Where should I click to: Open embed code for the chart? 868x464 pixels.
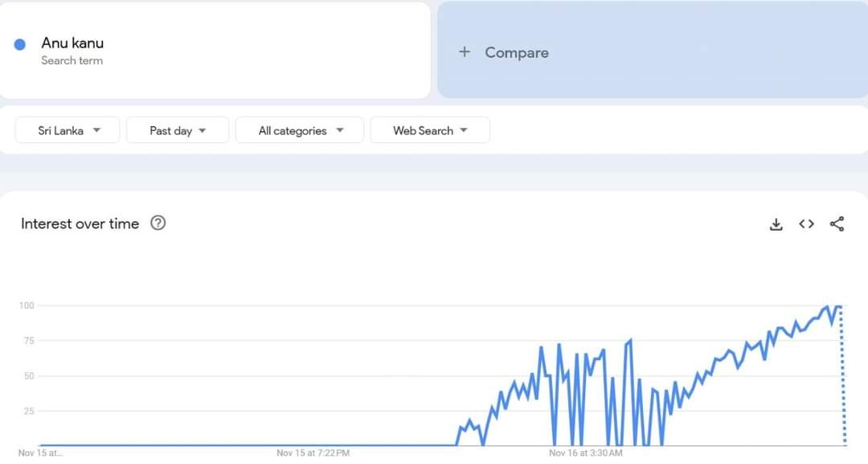click(807, 224)
